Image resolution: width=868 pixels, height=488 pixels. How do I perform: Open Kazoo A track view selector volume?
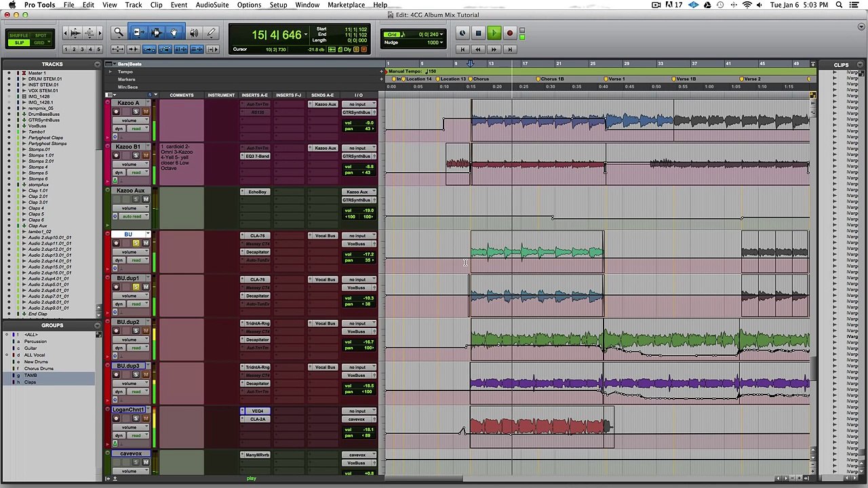tap(131, 121)
